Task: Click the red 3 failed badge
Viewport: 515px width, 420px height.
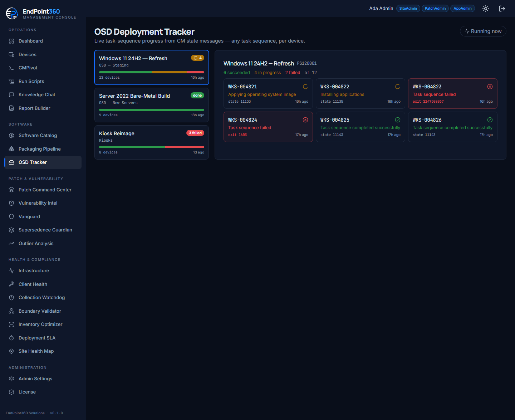Action: click(x=195, y=133)
